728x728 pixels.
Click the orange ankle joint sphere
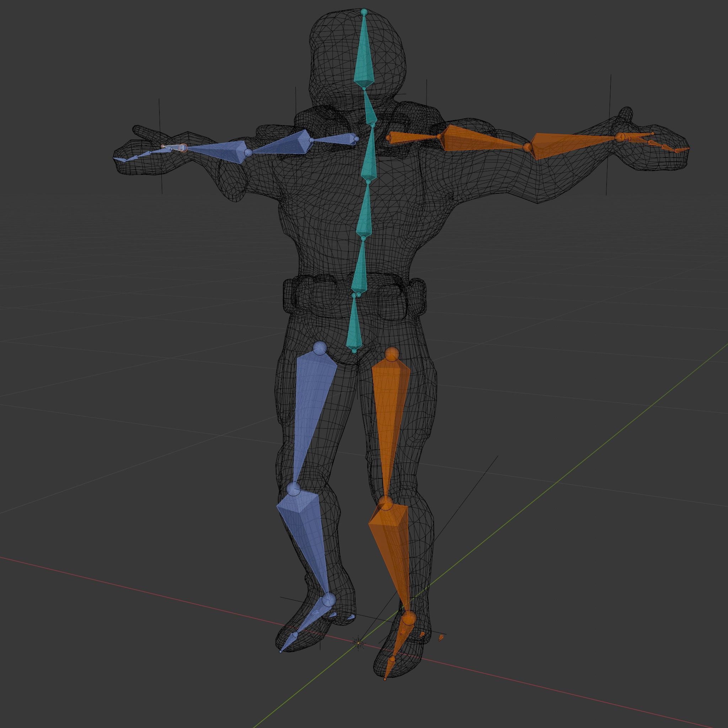(x=409, y=618)
